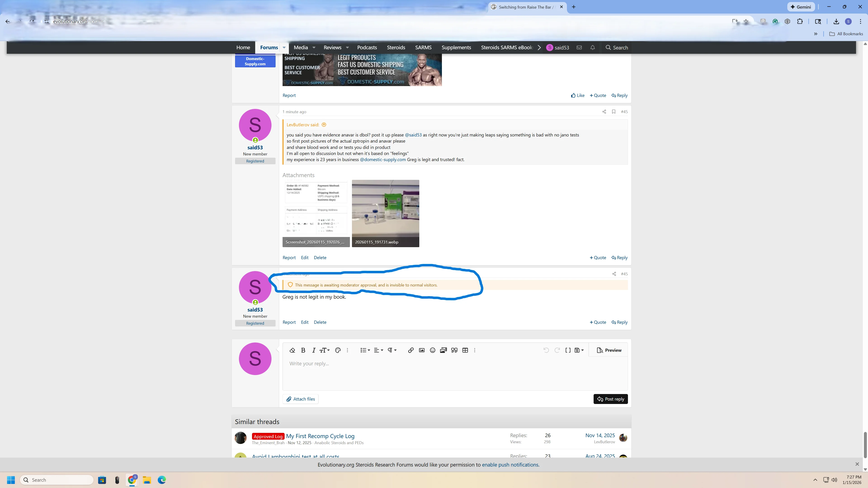Click the insert quote icon
The height and width of the screenshot is (488, 868).
tap(454, 350)
